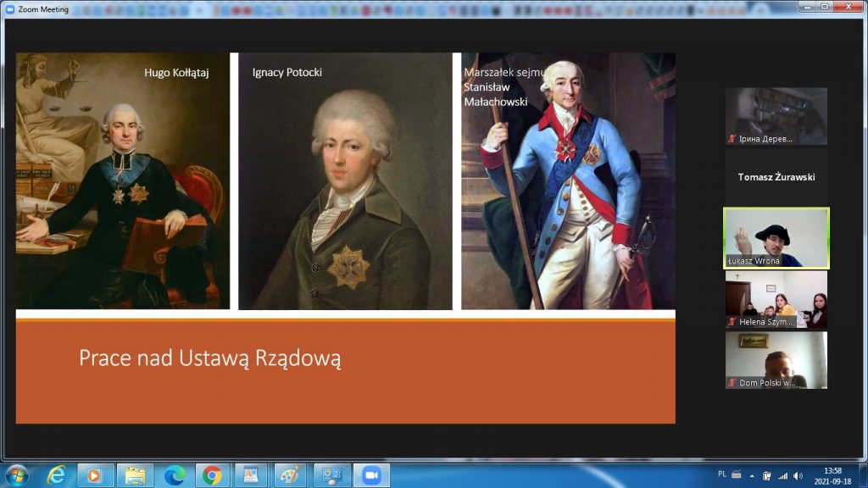Show hidden system tray icons
Image resolution: width=868 pixels, height=488 pixels.
pos(751,475)
